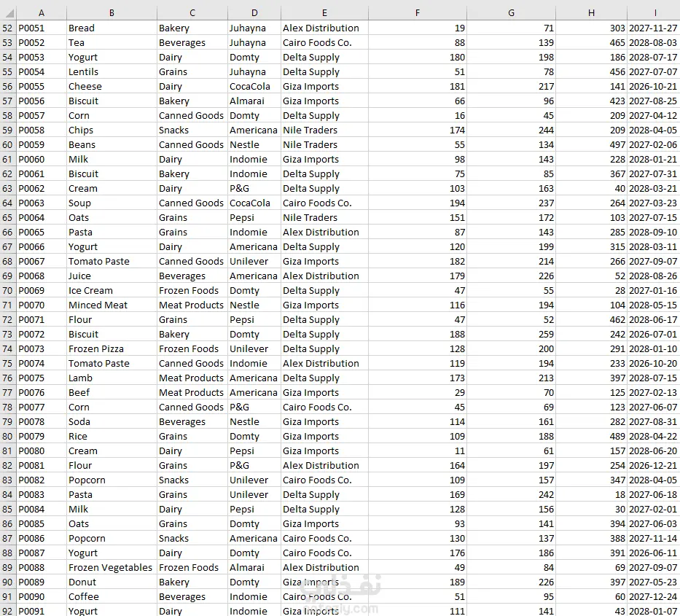The height and width of the screenshot is (616, 680).
Task: Click value 489 in Rice row
Action: (x=592, y=437)
